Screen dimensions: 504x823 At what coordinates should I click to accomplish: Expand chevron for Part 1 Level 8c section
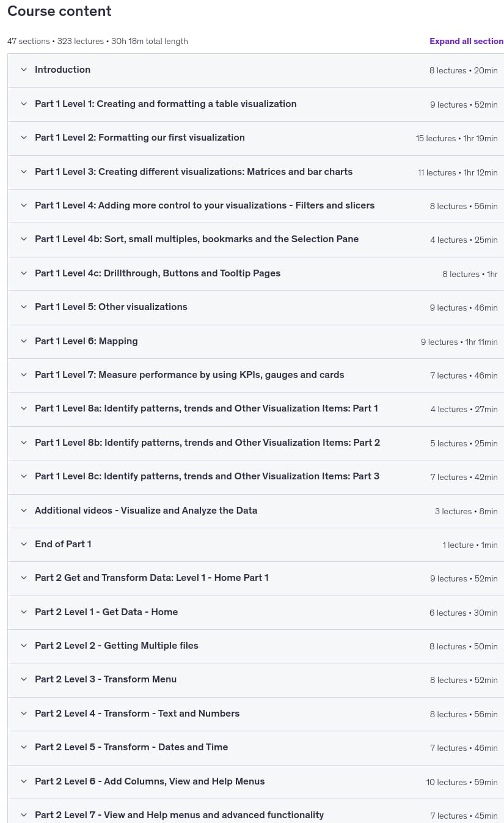click(x=24, y=476)
